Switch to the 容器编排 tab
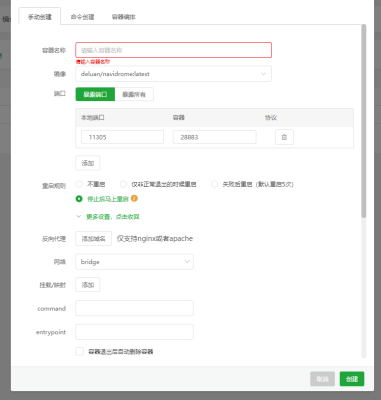Image resolution: width=381 pixels, height=400 pixels. click(x=124, y=17)
